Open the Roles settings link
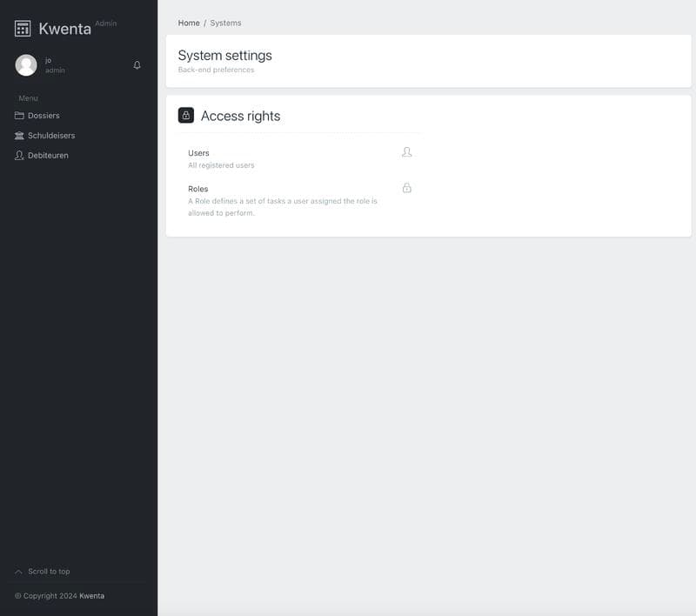The width and height of the screenshot is (696, 616). 198,189
